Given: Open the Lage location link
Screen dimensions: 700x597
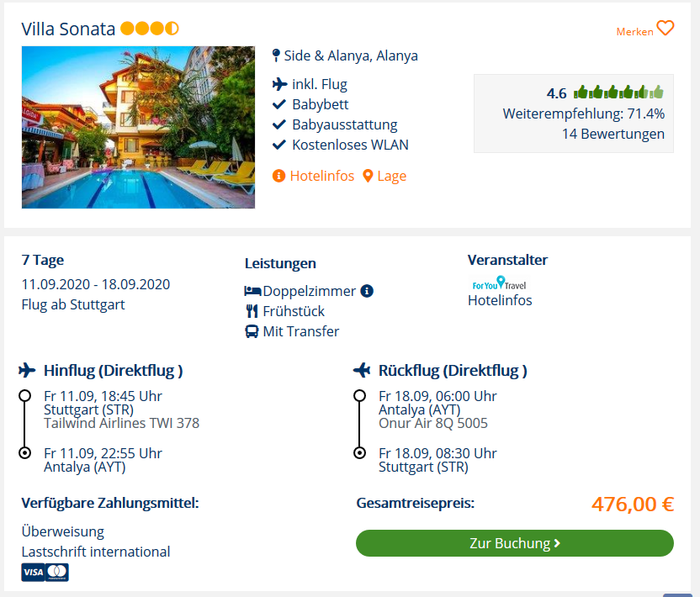Looking at the screenshot, I should [391, 177].
